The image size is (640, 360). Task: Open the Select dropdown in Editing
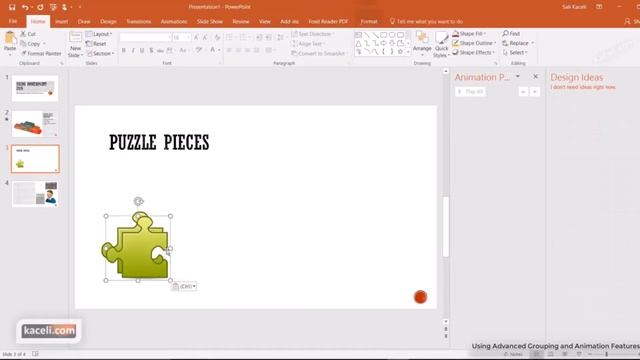[515, 53]
